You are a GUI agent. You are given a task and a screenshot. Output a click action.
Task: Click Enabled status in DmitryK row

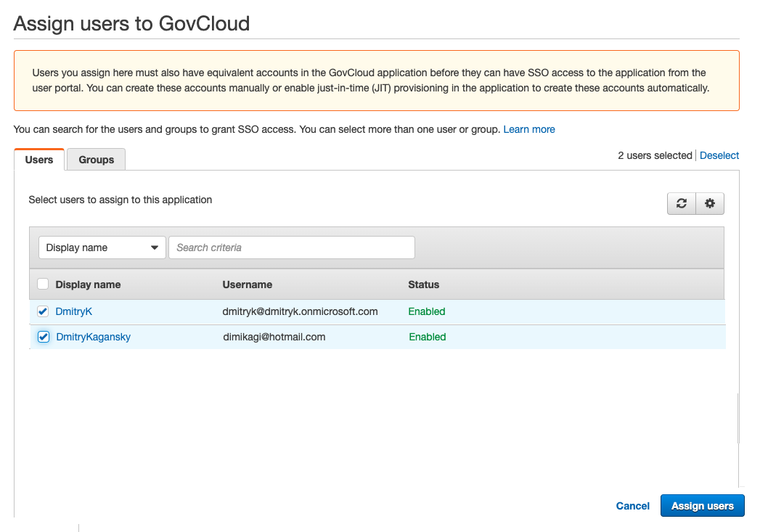(427, 311)
